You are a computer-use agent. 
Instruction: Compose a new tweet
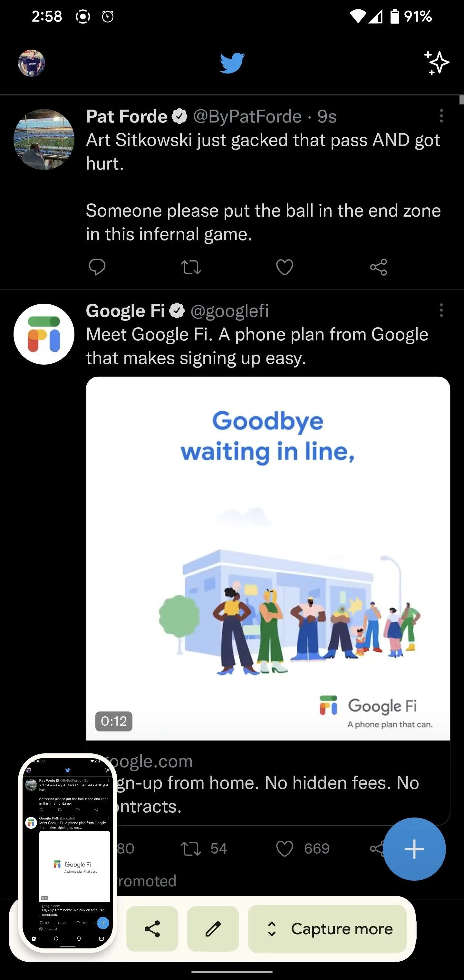[414, 849]
